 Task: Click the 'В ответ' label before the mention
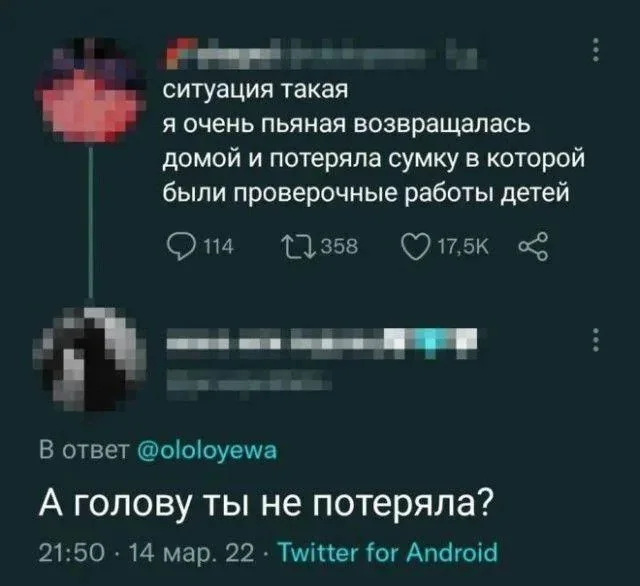click(x=84, y=451)
